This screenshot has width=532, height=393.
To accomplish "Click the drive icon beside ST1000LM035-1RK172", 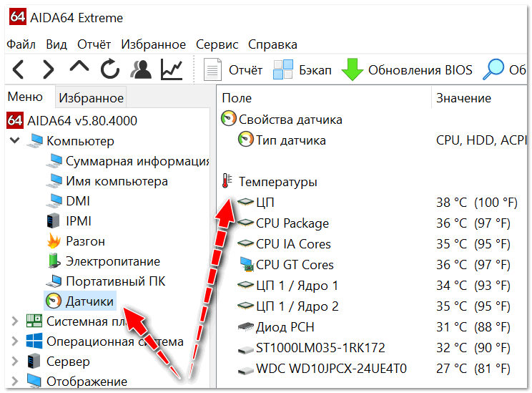I will point(246,349).
